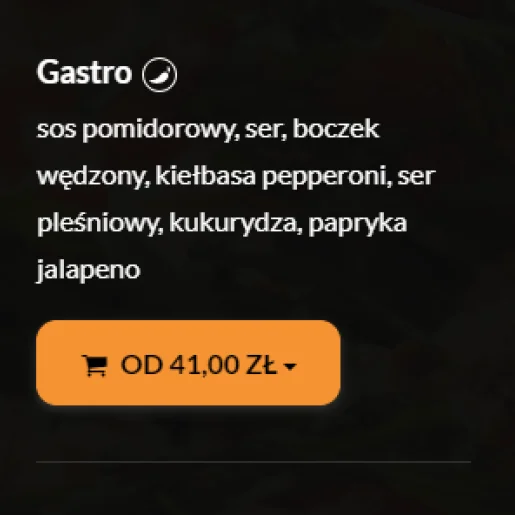Click the divider line below the item
Viewport: 515px width, 515px height.
[x=253, y=462]
